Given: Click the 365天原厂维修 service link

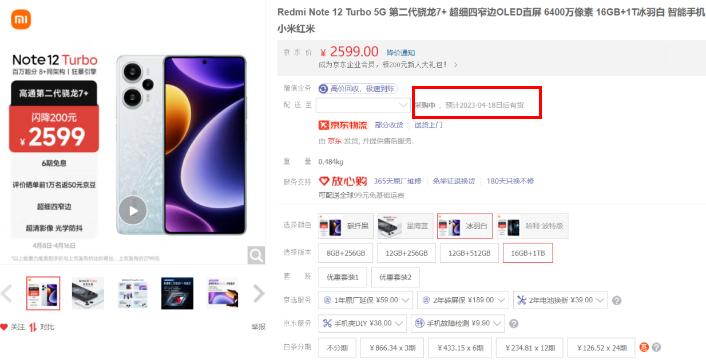Looking at the screenshot, I should click(x=398, y=181).
